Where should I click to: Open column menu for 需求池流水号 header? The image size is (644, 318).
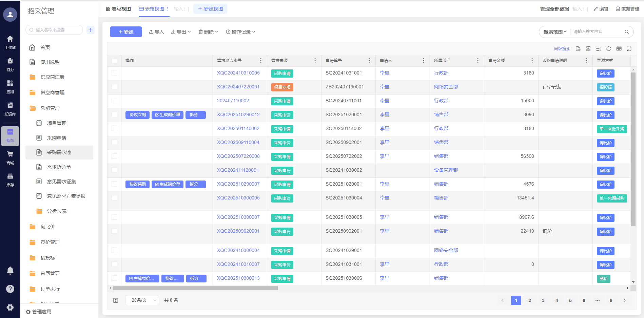coord(260,61)
